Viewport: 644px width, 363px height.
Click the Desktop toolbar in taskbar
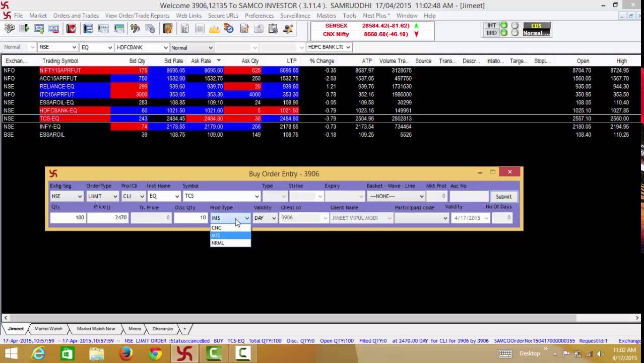pyautogui.click(x=530, y=353)
